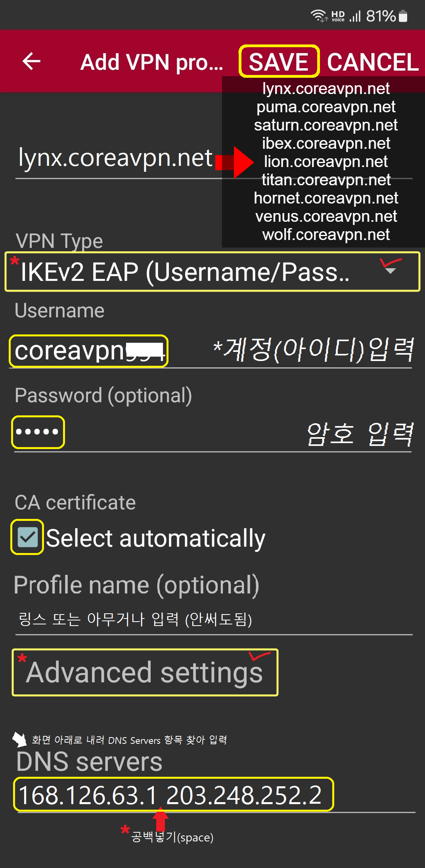Tap the 'Add VPN pro...' title
425x868 pixels.
coord(151,62)
